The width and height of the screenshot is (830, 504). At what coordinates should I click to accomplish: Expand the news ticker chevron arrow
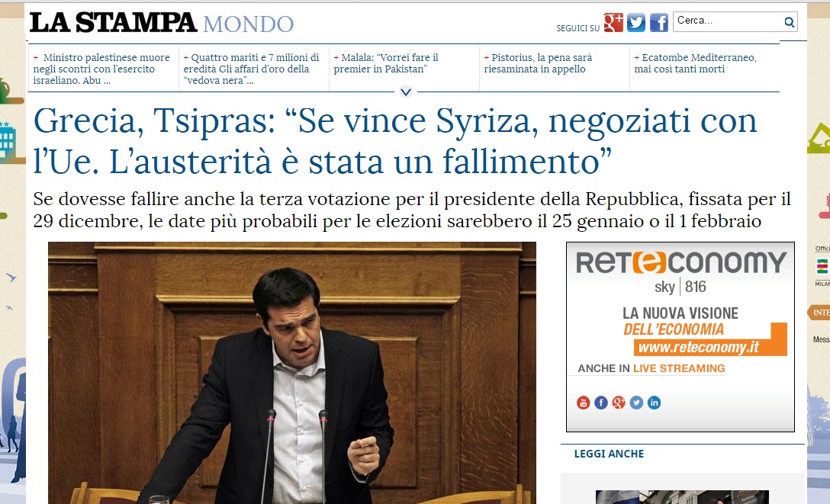[x=406, y=92]
